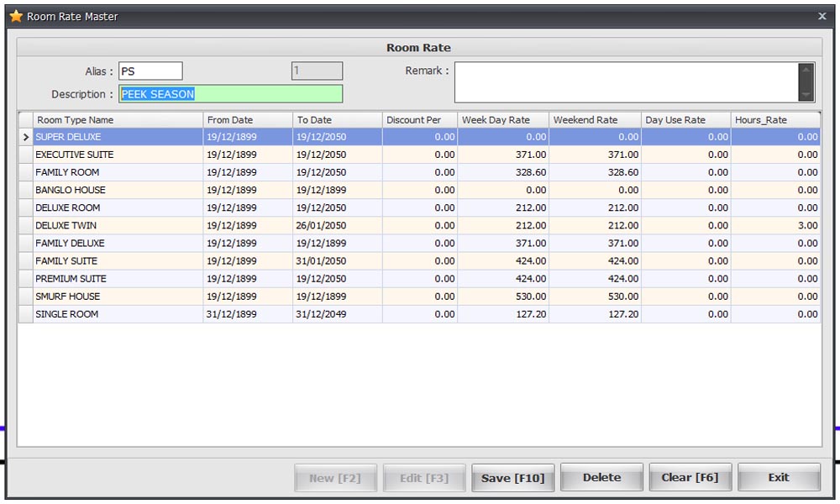
Task: Select the FAMILY DELUXE room type cell
Action: [x=118, y=243]
